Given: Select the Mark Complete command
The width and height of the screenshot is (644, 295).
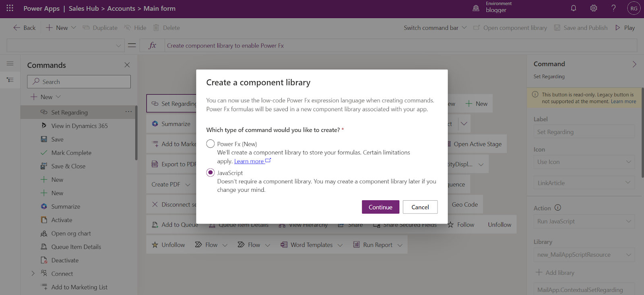Looking at the screenshot, I should [x=71, y=153].
